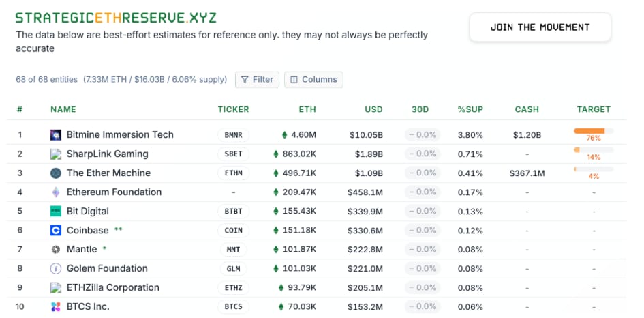Click SharpLink's 14% target progress bar
This screenshot has height=318, width=644.
[593, 150]
